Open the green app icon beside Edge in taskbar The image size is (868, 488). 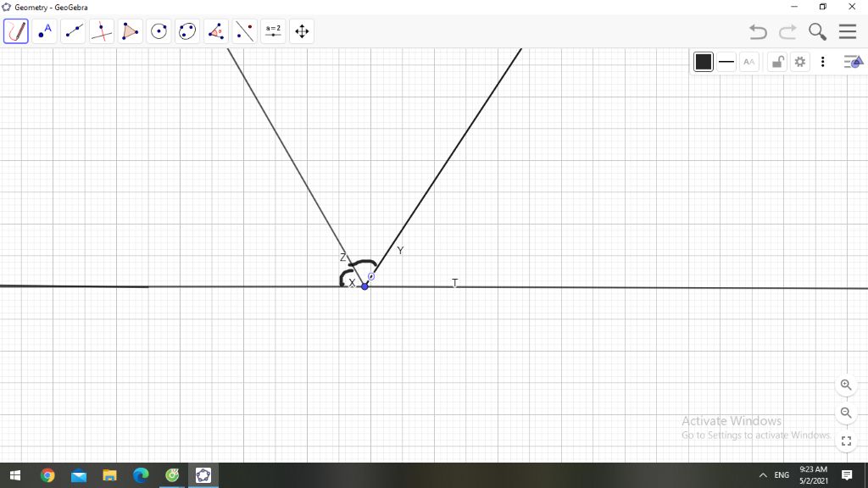pos(172,475)
